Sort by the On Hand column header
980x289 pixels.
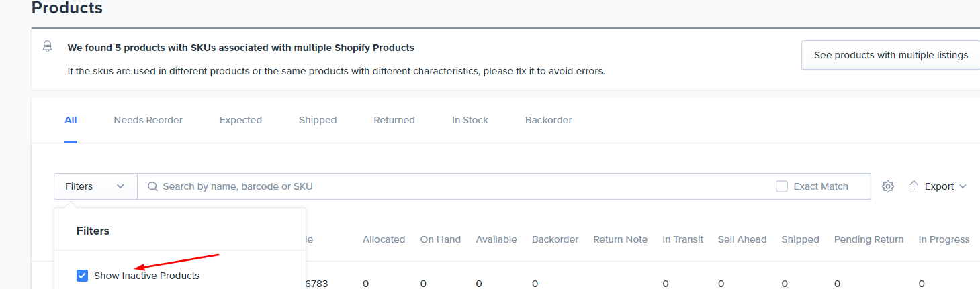[x=441, y=239]
